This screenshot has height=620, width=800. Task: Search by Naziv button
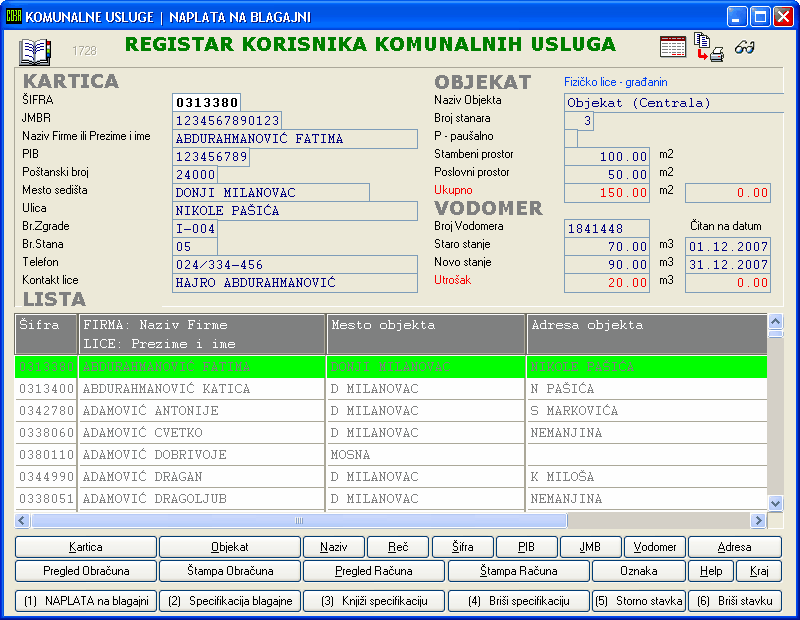coord(334,547)
